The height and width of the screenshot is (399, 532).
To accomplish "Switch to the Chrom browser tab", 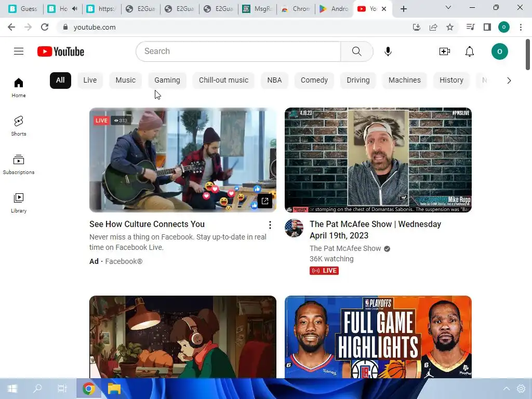I will pos(296,9).
